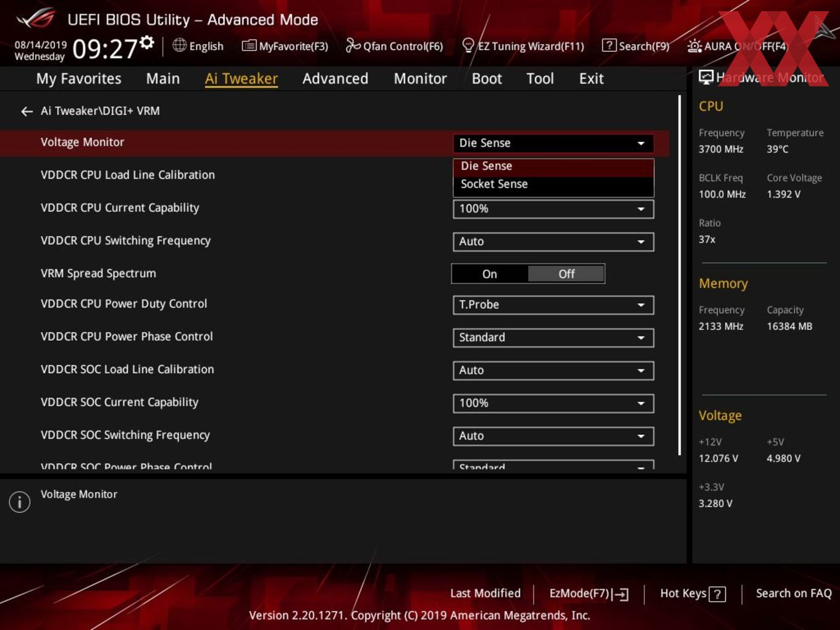Open VDDCR CPU Switching Frequency dropdown
The width and height of the screenshot is (840, 630).
pyautogui.click(x=553, y=241)
